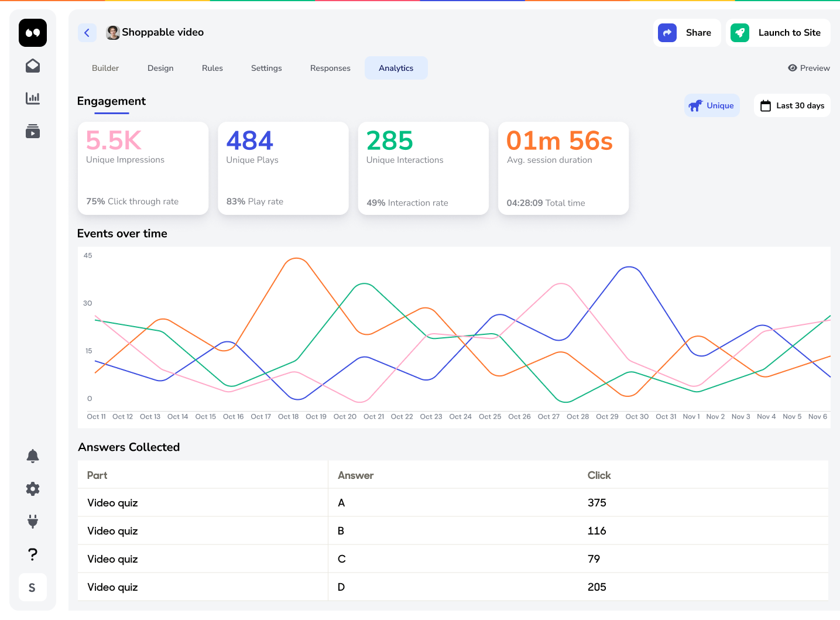
Task: Switch to the Builder tab
Action: coord(105,68)
